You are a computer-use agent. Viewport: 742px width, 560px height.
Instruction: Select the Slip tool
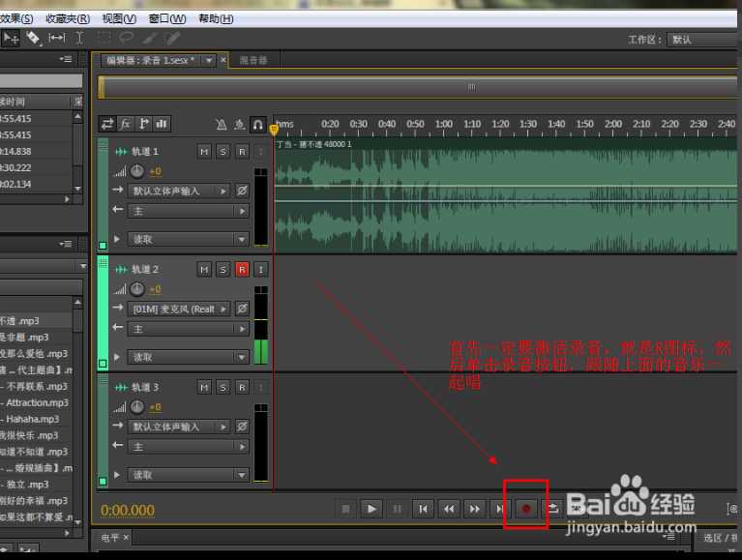[x=57, y=38]
